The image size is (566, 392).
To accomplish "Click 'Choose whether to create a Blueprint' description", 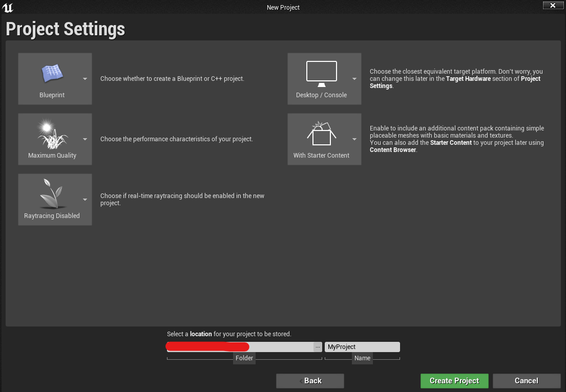I will [172, 79].
